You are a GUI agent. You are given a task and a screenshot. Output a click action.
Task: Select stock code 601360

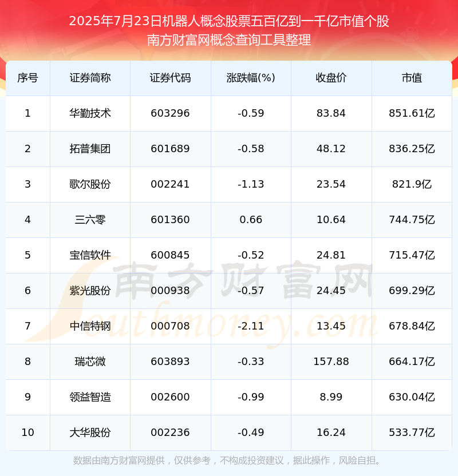pyautogui.click(x=170, y=220)
